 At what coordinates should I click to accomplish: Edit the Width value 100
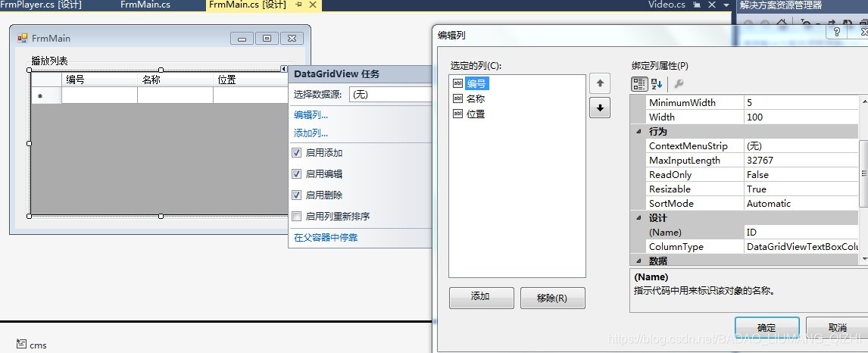coord(801,117)
